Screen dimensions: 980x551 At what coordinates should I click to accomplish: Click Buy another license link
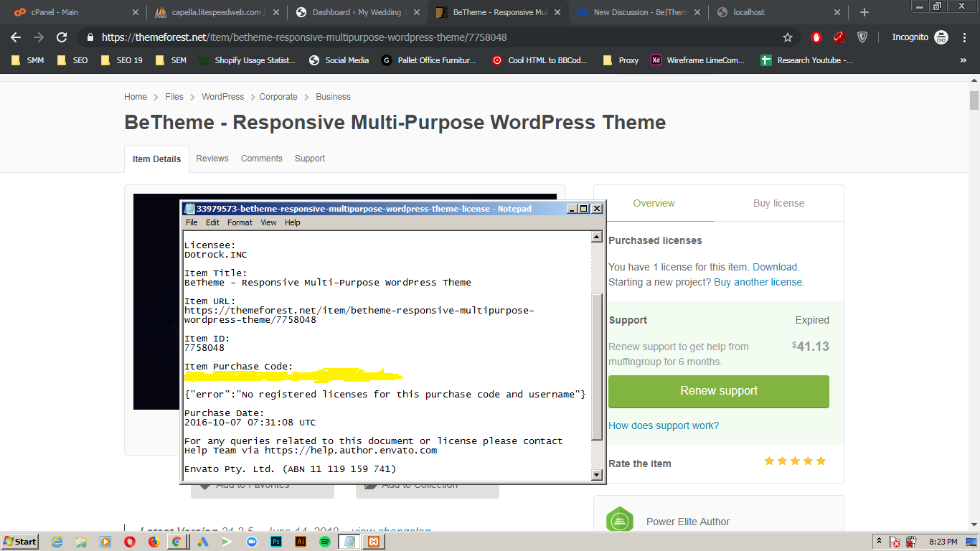click(x=758, y=282)
